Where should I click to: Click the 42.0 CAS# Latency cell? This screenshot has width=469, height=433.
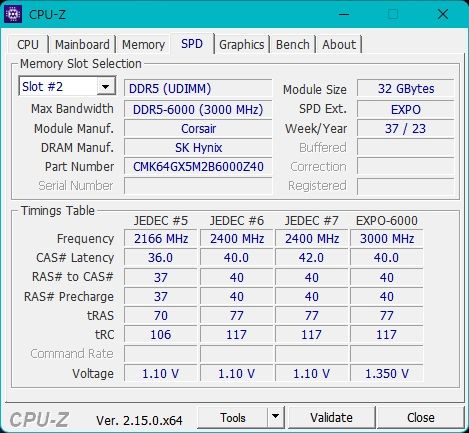311,258
